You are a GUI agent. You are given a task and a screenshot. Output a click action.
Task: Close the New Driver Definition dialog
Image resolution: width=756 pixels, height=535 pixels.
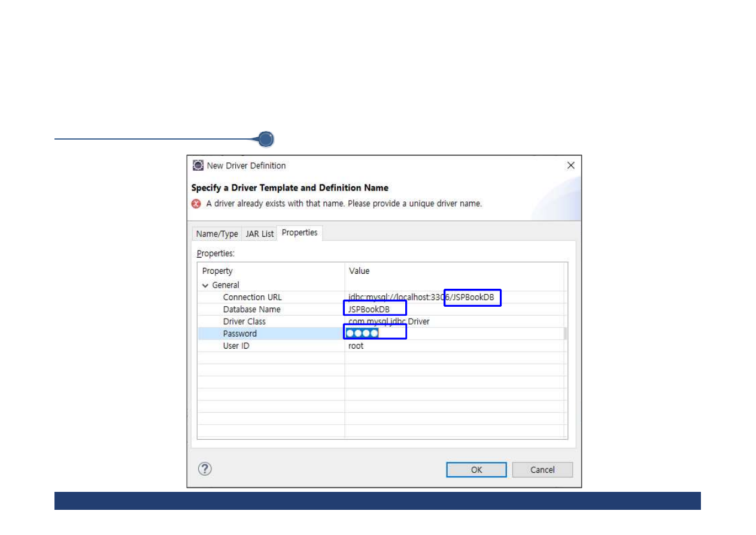point(570,165)
